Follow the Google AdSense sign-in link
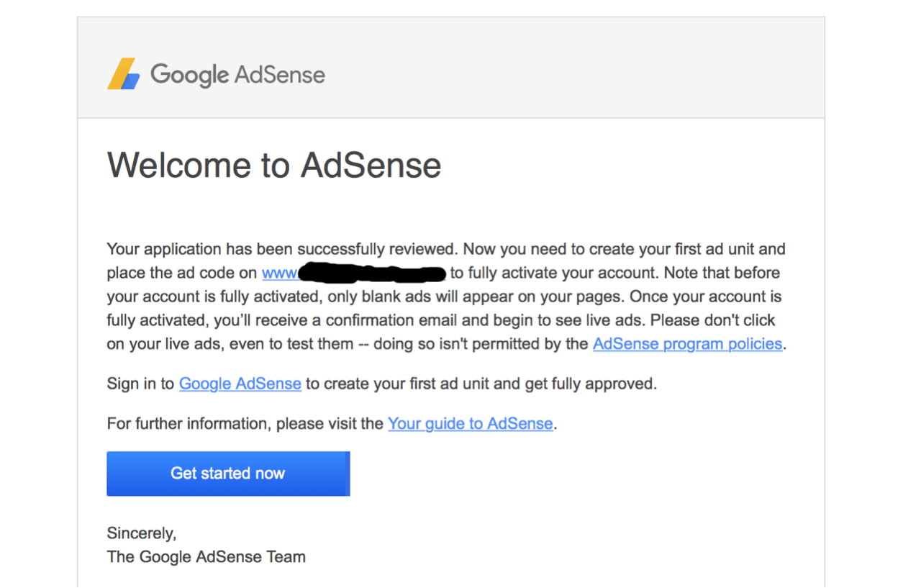Image resolution: width=903 pixels, height=588 pixels. (240, 384)
